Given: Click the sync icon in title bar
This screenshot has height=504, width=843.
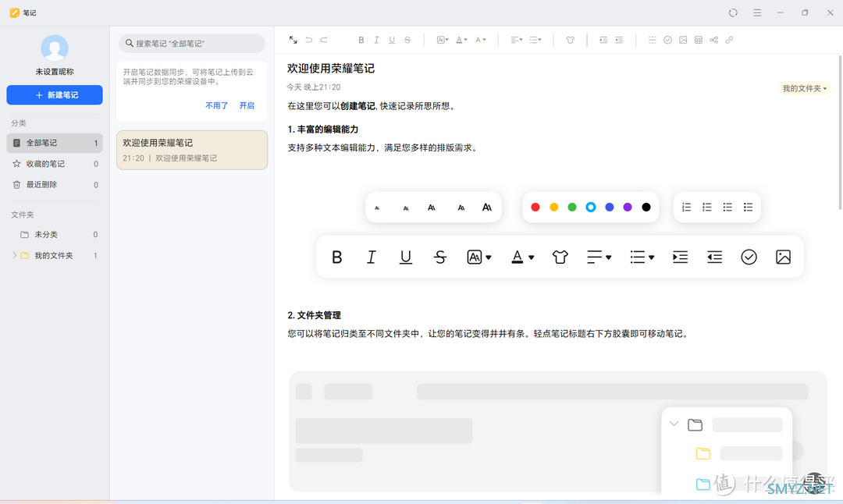Looking at the screenshot, I should pos(733,13).
